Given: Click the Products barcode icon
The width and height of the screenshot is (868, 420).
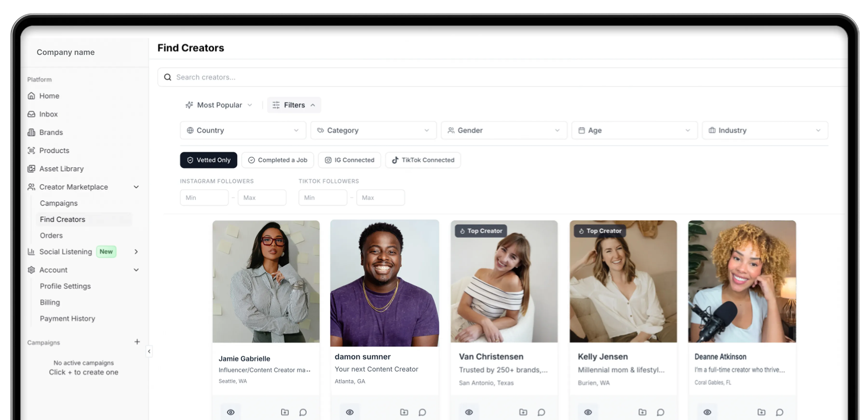Looking at the screenshot, I should pyautogui.click(x=31, y=151).
